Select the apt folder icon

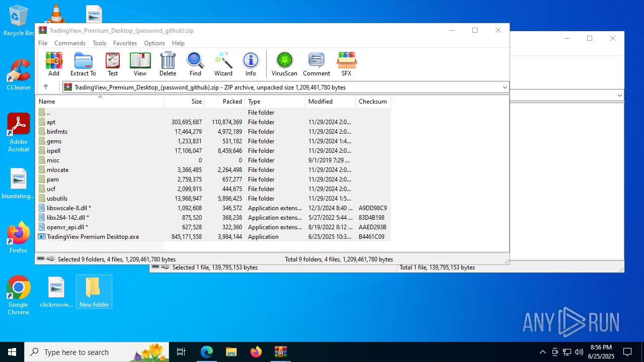[x=42, y=122]
